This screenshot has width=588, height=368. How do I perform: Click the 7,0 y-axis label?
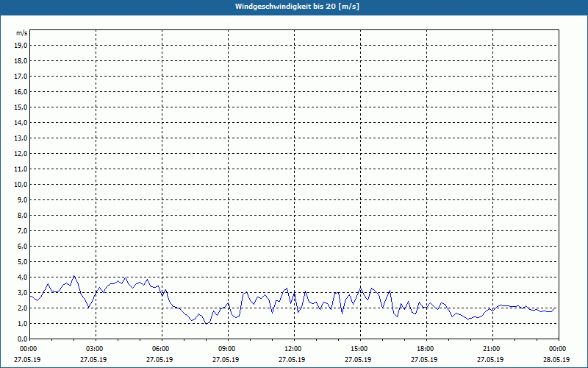[x=22, y=230]
